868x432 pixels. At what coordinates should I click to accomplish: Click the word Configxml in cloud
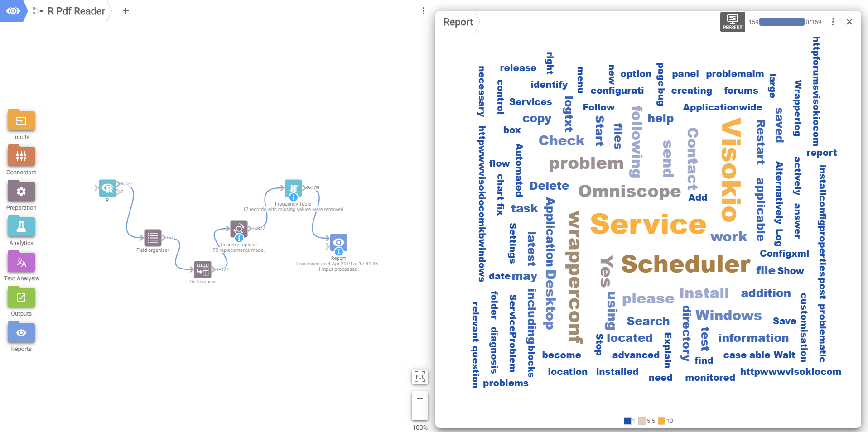(x=784, y=254)
